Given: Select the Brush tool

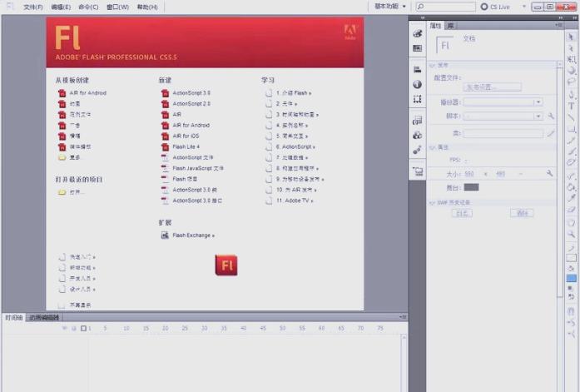Looking at the screenshot, I should pyautogui.click(x=572, y=151).
